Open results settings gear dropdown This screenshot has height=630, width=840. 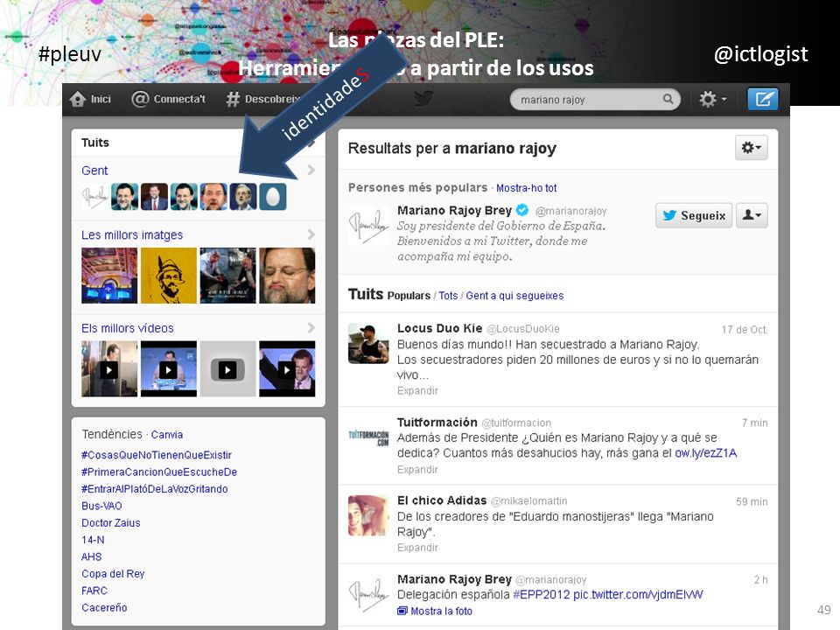point(751,147)
